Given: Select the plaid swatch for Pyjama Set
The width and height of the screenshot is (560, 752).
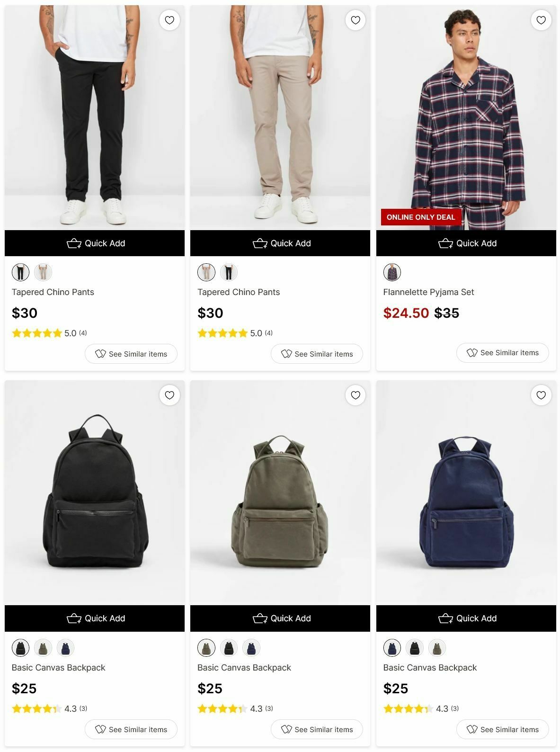Looking at the screenshot, I should tap(392, 272).
